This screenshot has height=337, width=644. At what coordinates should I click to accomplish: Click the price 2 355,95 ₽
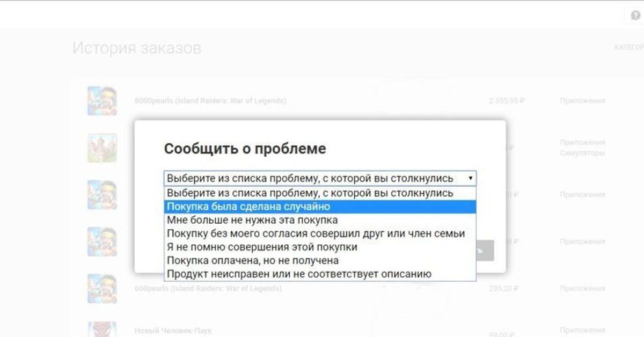[x=507, y=100]
